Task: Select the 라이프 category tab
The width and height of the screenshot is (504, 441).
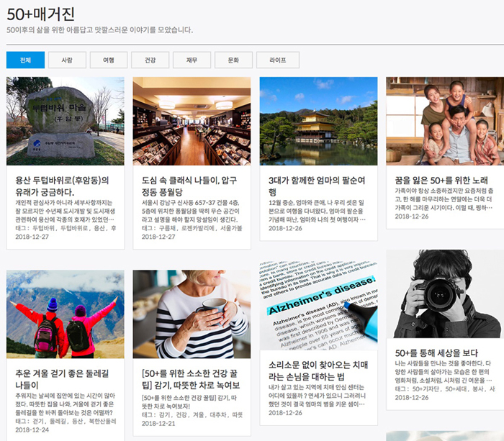Action: pyautogui.click(x=277, y=60)
